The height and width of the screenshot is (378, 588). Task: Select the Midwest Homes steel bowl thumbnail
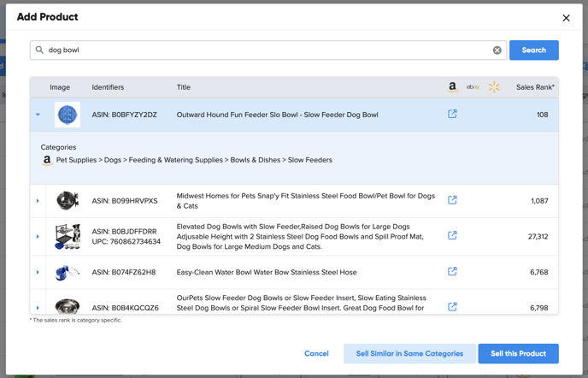click(68, 200)
